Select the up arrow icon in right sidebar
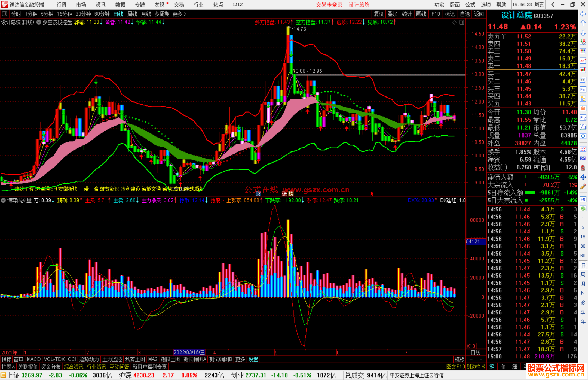The height and width of the screenshot is (380, 588). click(x=583, y=23)
